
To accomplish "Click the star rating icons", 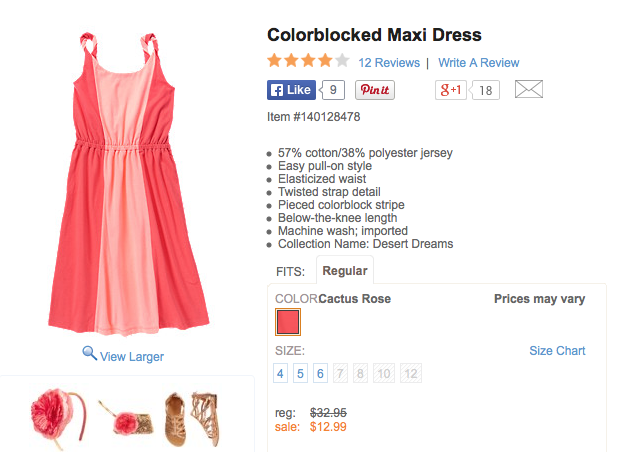I will pos(308,61).
